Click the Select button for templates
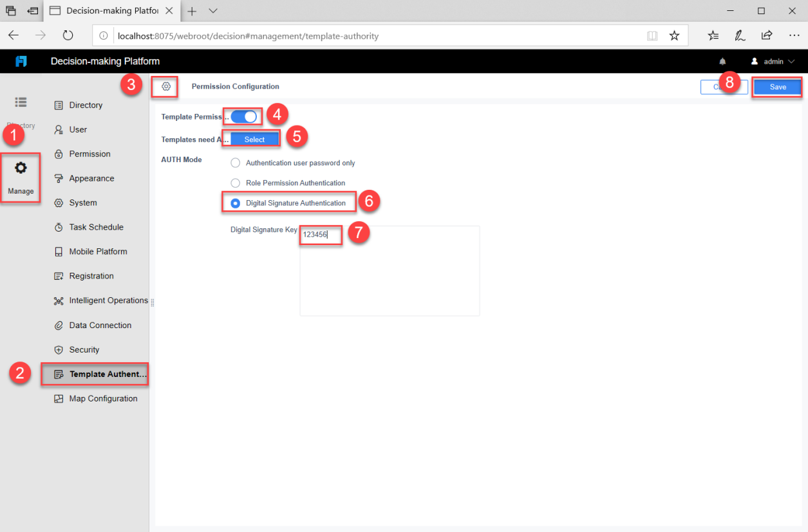The width and height of the screenshot is (808, 532). coord(254,138)
